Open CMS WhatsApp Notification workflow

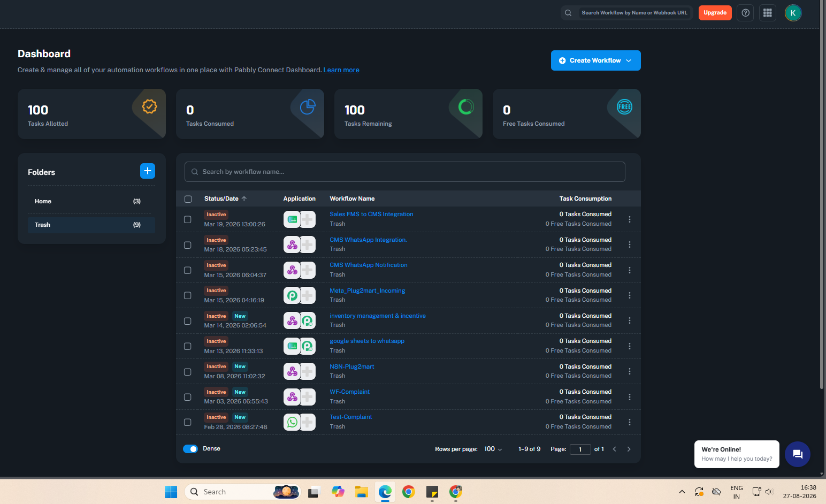click(x=369, y=265)
